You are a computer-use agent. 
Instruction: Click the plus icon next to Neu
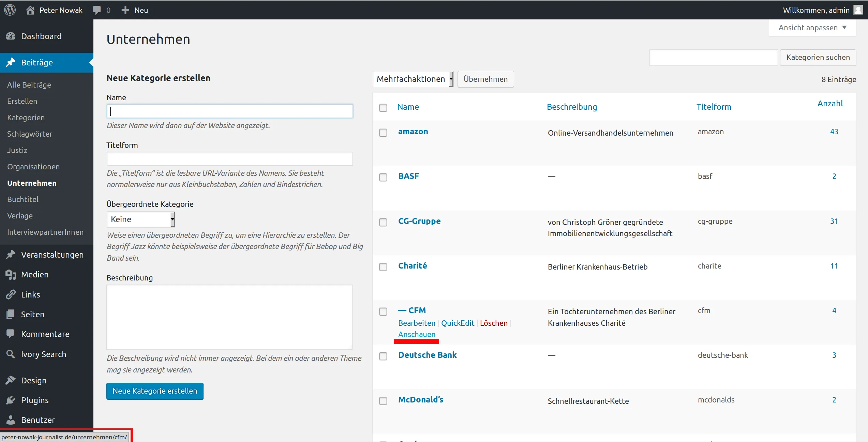125,10
